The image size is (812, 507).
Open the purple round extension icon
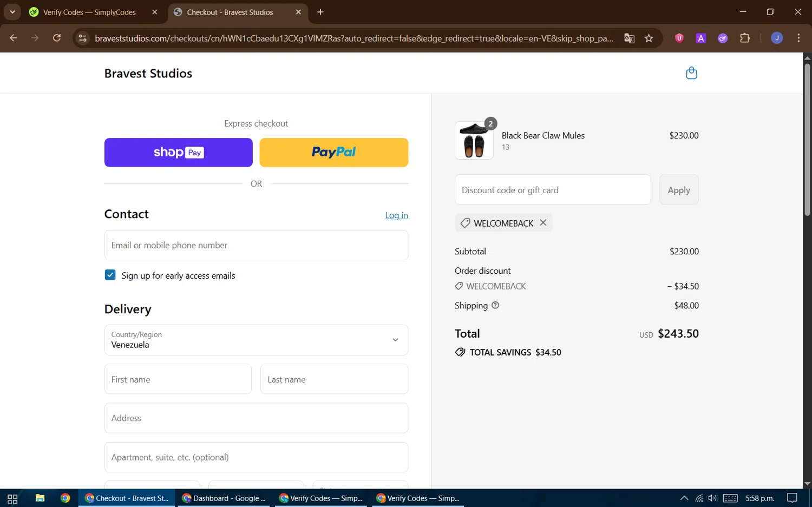tap(723, 38)
